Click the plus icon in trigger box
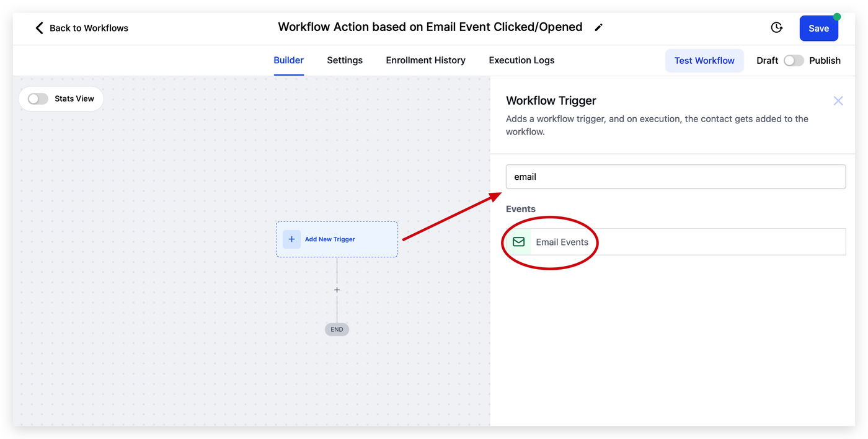868x439 pixels. [x=291, y=239]
